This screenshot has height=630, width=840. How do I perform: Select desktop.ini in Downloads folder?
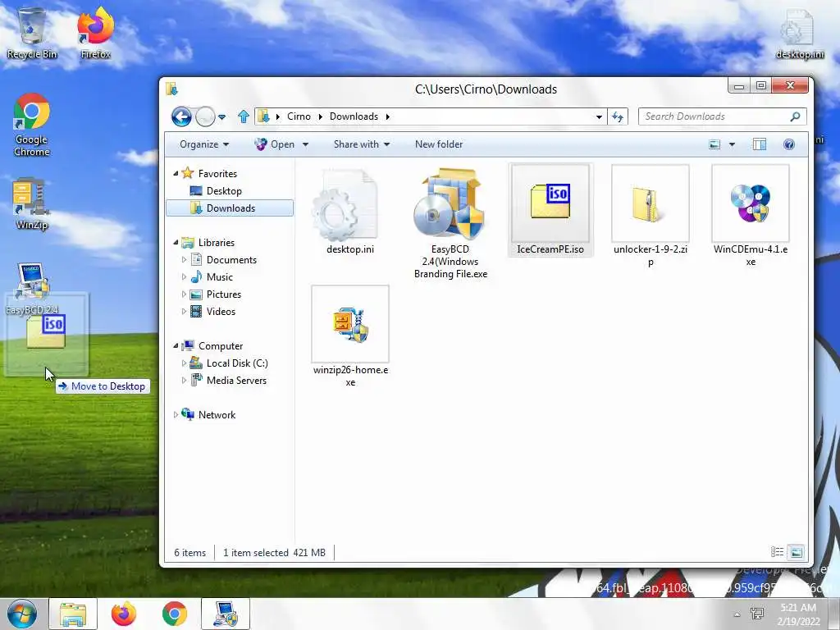click(x=350, y=211)
